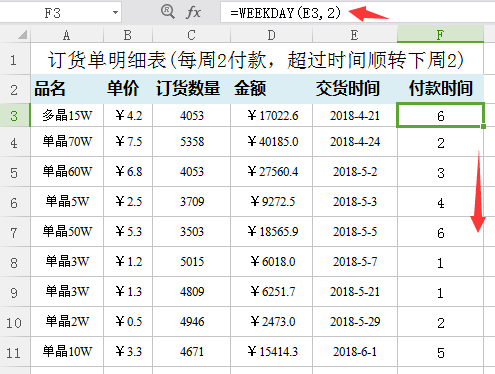Click the 订货数量 header cell

[x=191, y=89]
